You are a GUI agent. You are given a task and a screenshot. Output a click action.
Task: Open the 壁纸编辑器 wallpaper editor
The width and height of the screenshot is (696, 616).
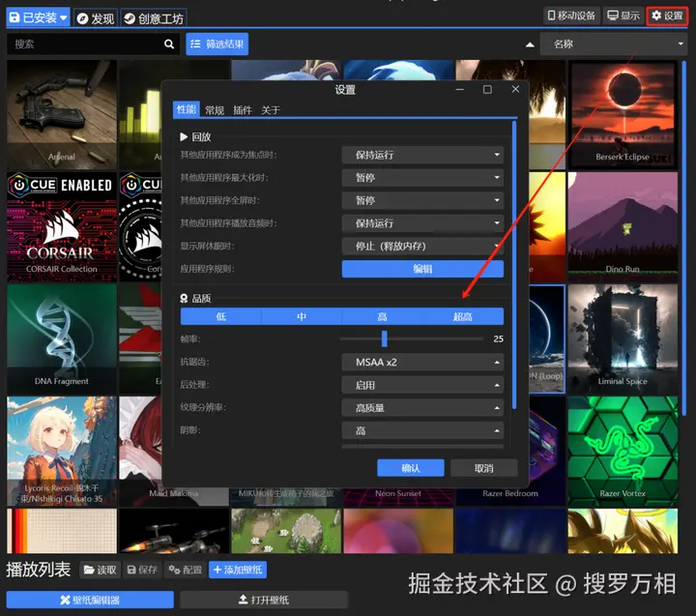point(90,600)
